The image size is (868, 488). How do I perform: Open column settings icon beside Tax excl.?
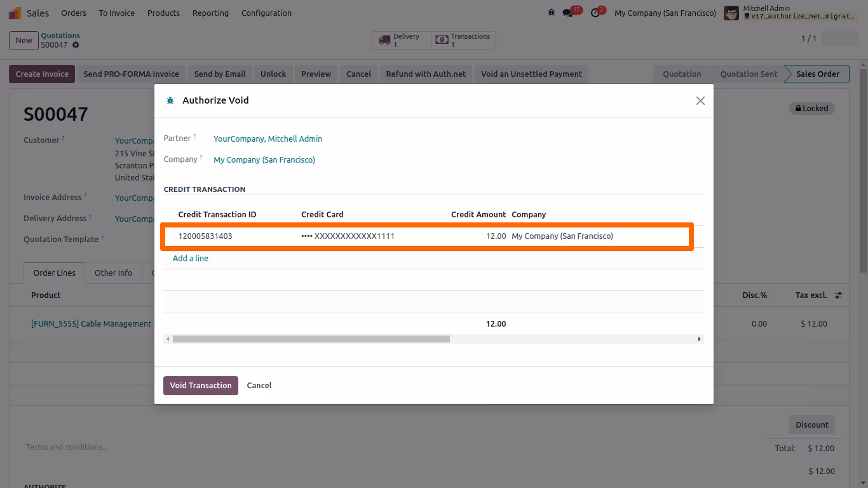point(839,295)
